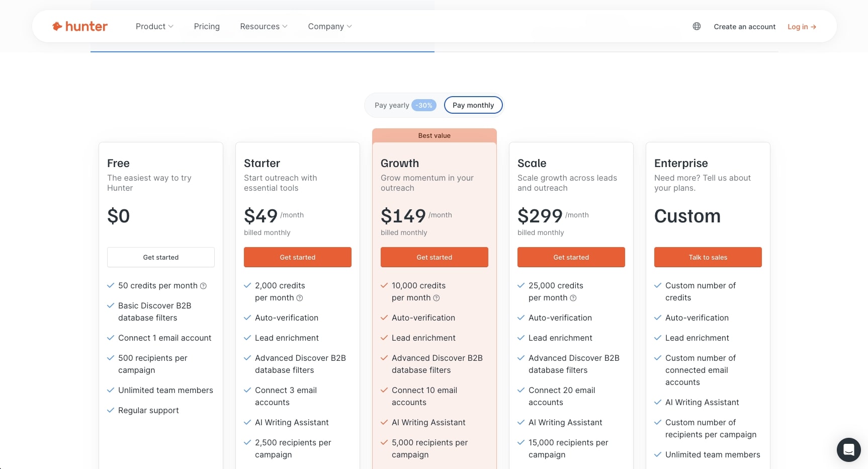Click the Hunter logo

tap(80, 26)
